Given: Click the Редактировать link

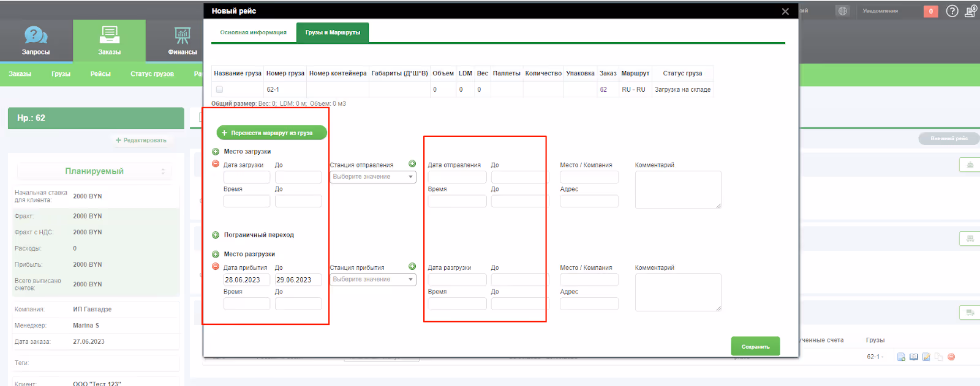Looking at the screenshot, I should click(x=141, y=140).
